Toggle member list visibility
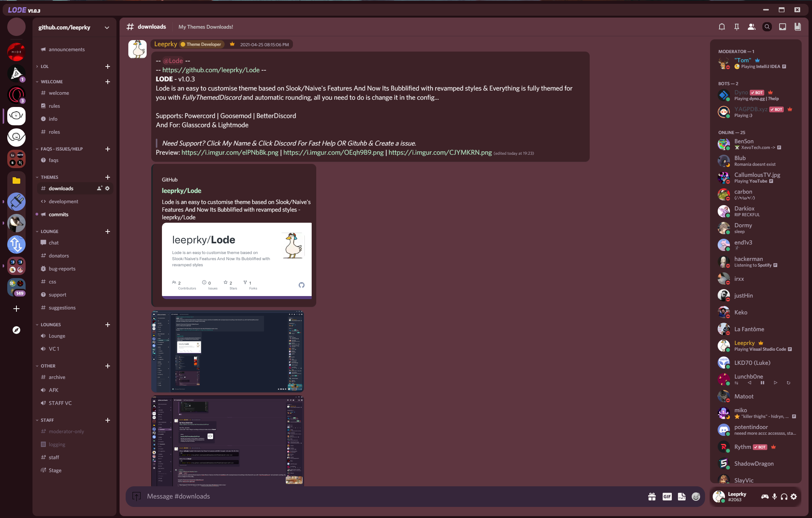Screen dimensions: 812x518 tap(751, 27)
